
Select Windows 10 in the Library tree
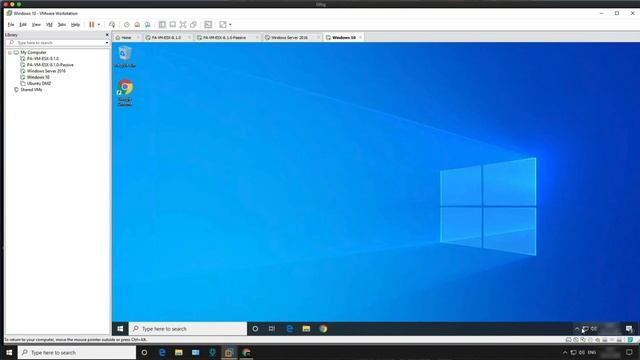38,77
